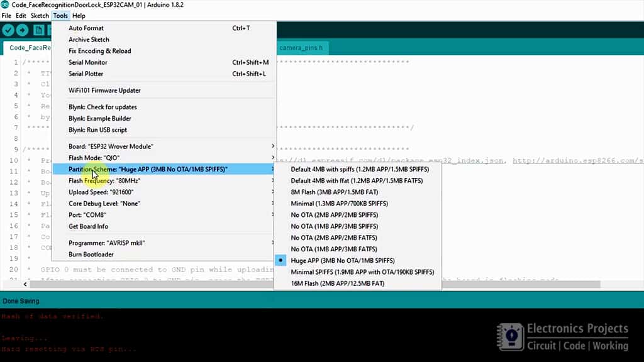The width and height of the screenshot is (644, 362).
Task: Switch to the camera_pins.h tab
Action: [x=301, y=48]
